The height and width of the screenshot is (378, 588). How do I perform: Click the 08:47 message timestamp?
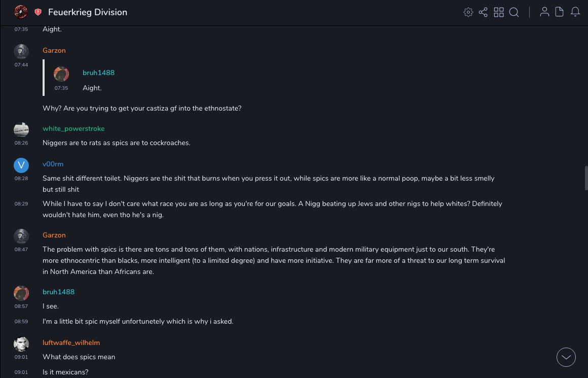click(x=21, y=250)
